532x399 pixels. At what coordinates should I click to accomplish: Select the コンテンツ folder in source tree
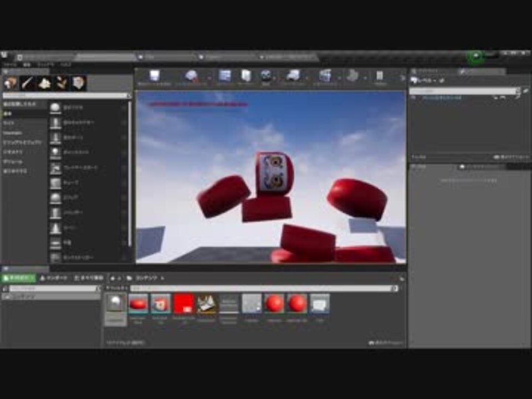52,297
